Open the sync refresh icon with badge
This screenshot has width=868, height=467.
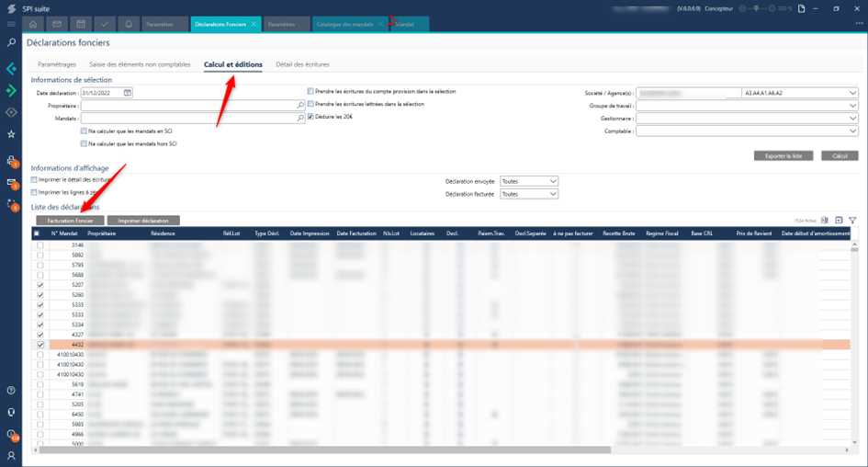[11, 204]
